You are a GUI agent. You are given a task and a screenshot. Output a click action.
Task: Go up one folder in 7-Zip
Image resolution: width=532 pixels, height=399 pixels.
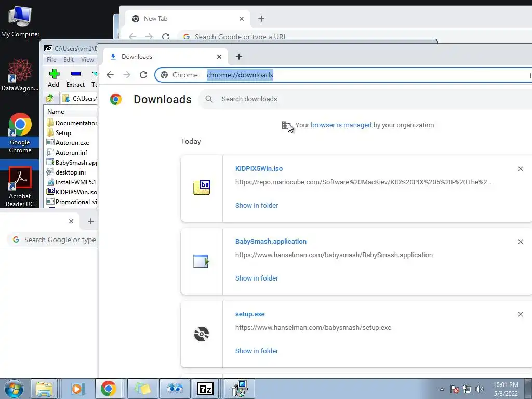pos(50,98)
